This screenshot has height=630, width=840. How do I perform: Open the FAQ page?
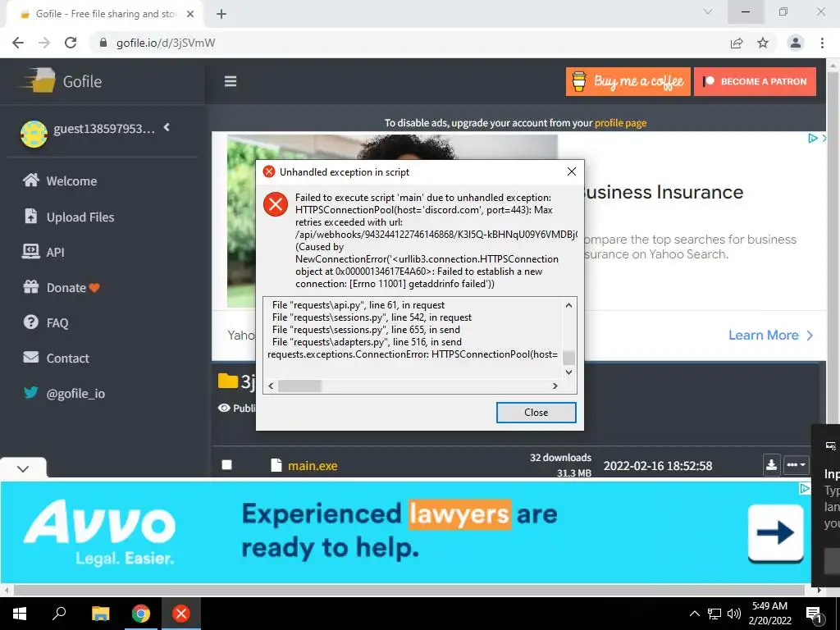pos(46,322)
